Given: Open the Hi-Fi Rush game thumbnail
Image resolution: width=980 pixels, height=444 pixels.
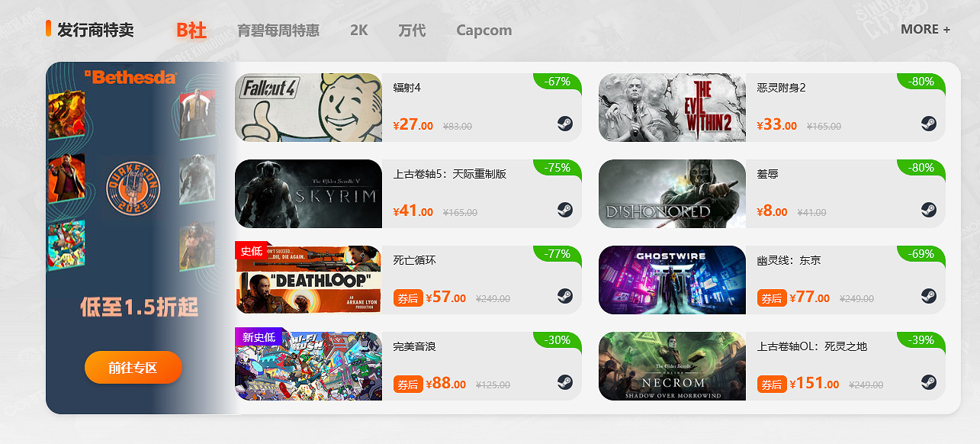Looking at the screenshot, I should click(308, 366).
